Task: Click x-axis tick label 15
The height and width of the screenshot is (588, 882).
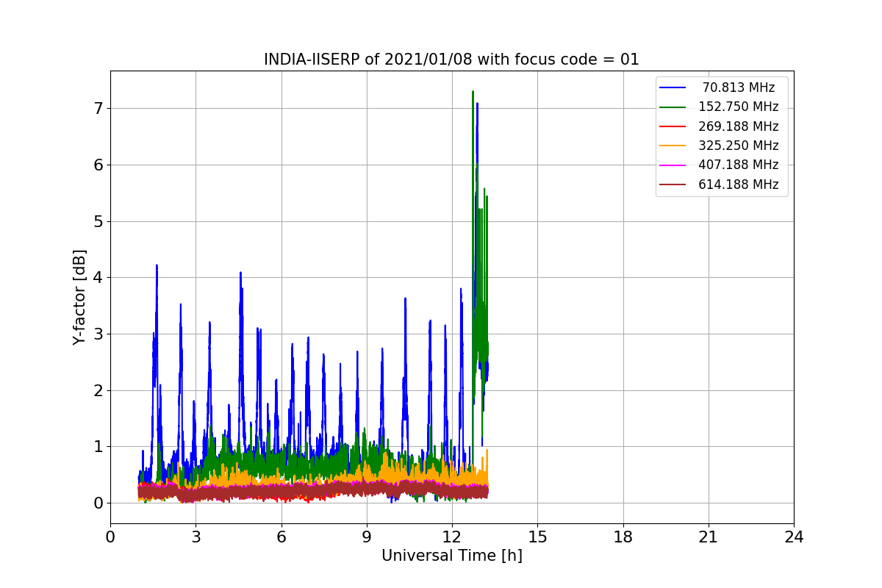Action: [537, 537]
